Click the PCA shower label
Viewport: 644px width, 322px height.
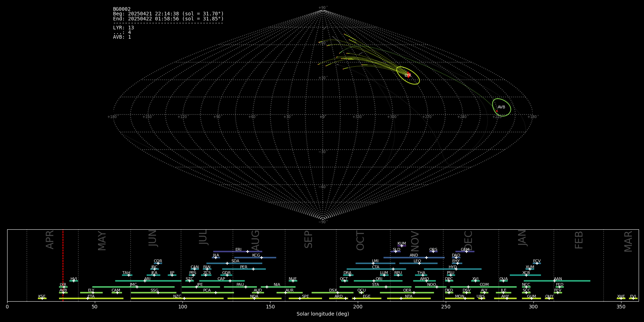pos(207,291)
